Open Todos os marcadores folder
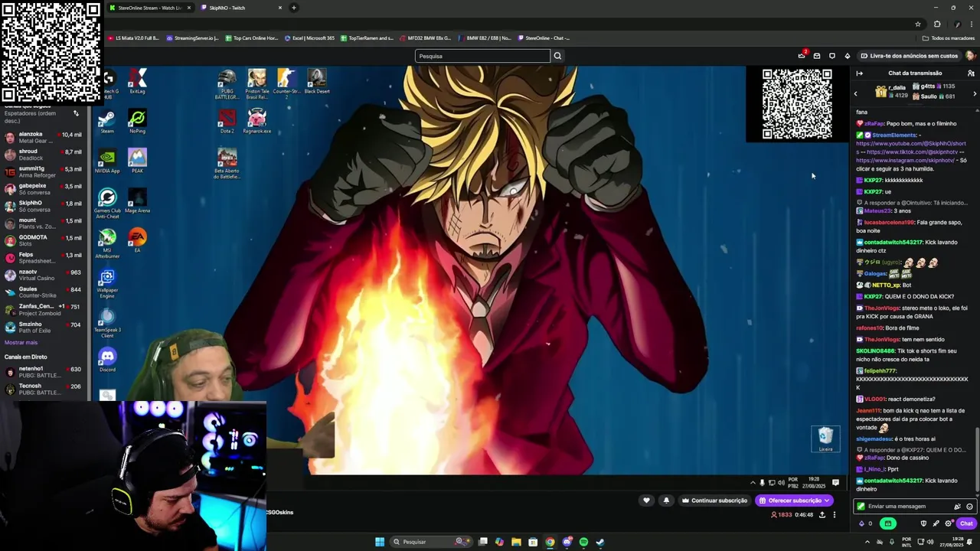The width and height of the screenshot is (980, 551). click(949, 37)
